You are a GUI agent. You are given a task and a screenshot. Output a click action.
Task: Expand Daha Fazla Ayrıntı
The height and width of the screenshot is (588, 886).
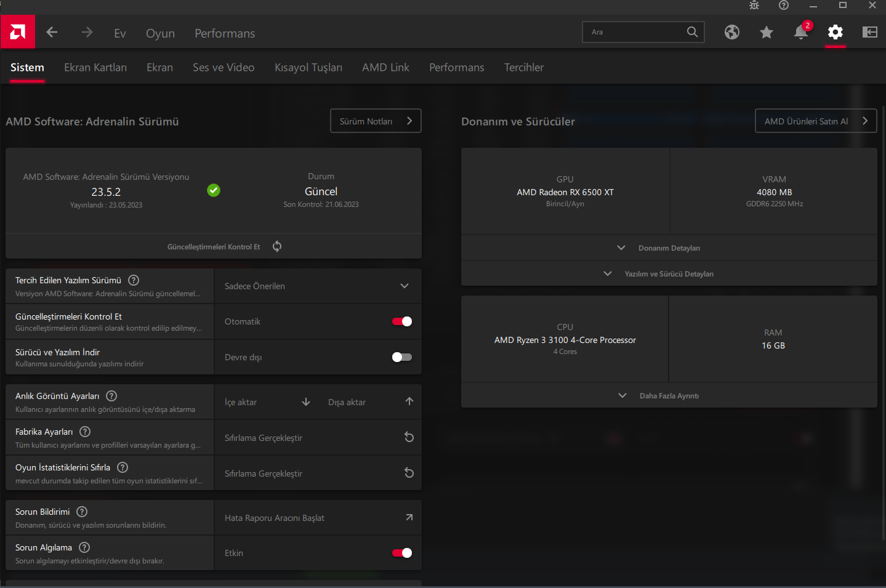tap(669, 395)
